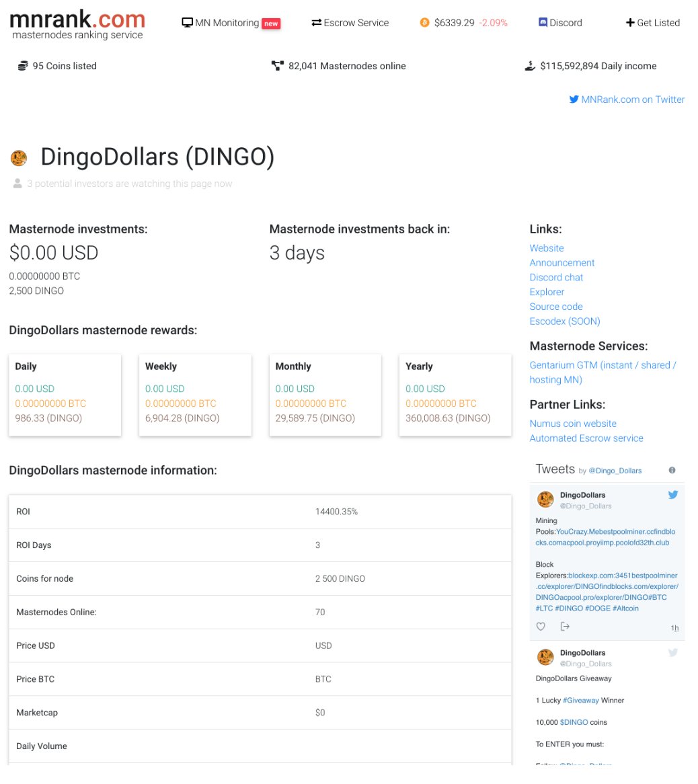Click the coins stack icon beside 95 Coins listed

point(22,65)
